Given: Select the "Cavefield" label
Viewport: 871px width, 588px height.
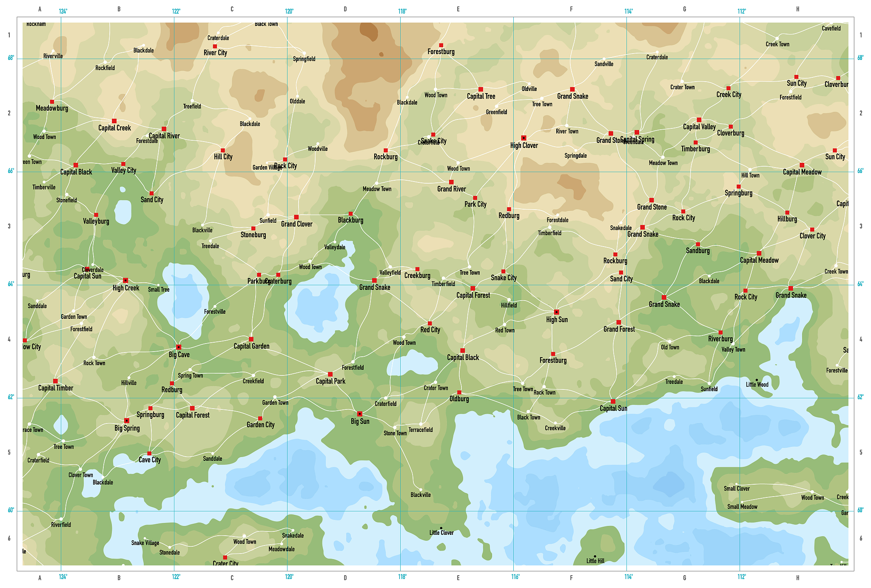Looking at the screenshot, I should pyautogui.click(x=831, y=28).
